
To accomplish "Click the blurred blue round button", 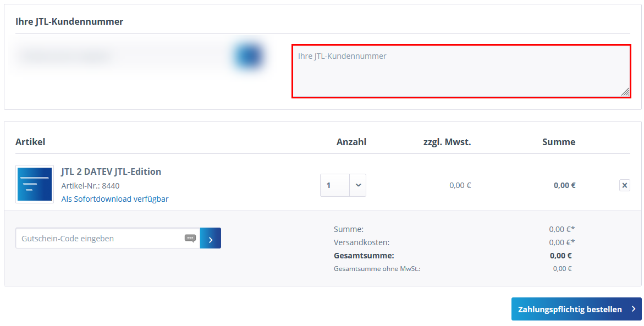I will pos(247,56).
